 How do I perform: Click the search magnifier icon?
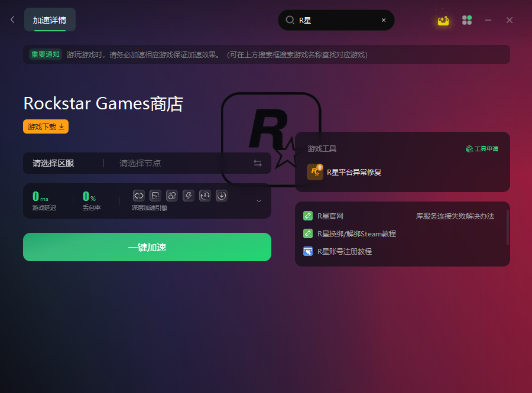(x=290, y=20)
